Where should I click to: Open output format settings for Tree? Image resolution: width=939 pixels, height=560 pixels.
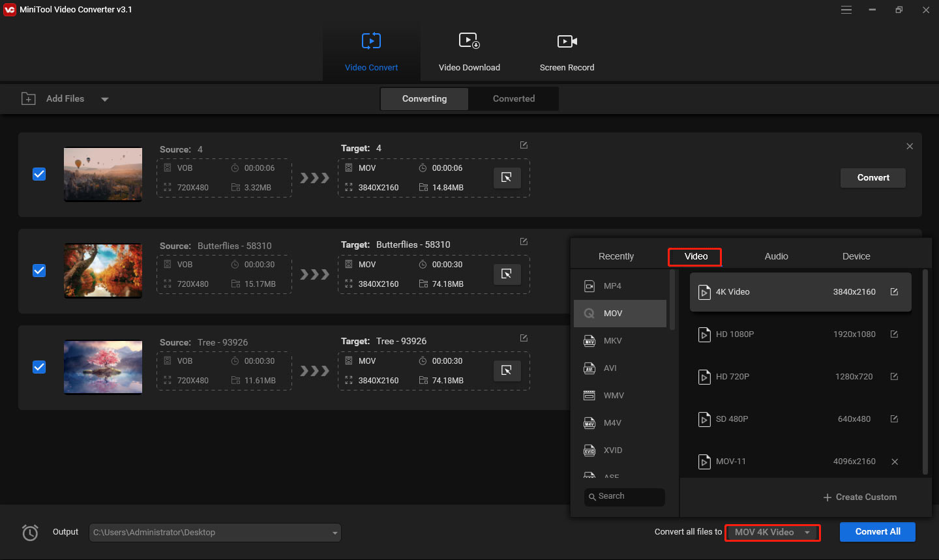tap(507, 370)
